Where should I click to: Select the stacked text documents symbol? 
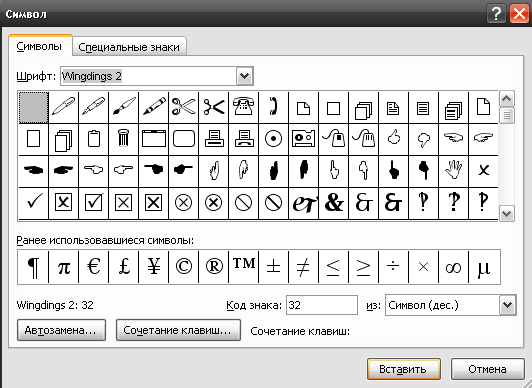[x=453, y=108]
